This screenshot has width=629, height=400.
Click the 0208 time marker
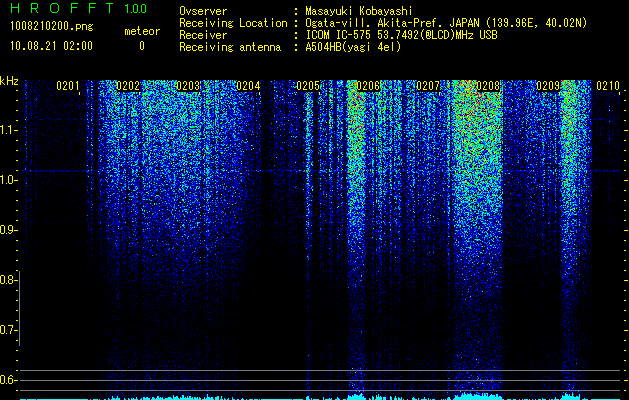[x=488, y=86]
